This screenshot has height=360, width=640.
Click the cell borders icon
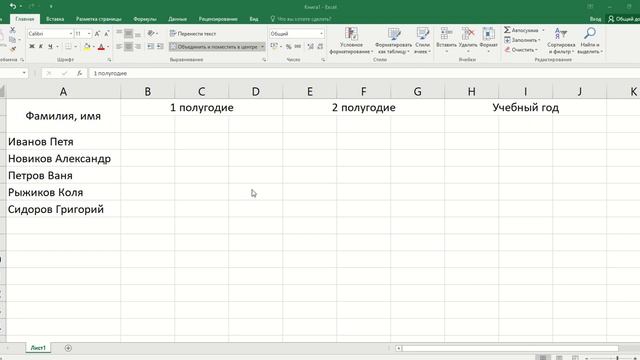click(68, 47)
